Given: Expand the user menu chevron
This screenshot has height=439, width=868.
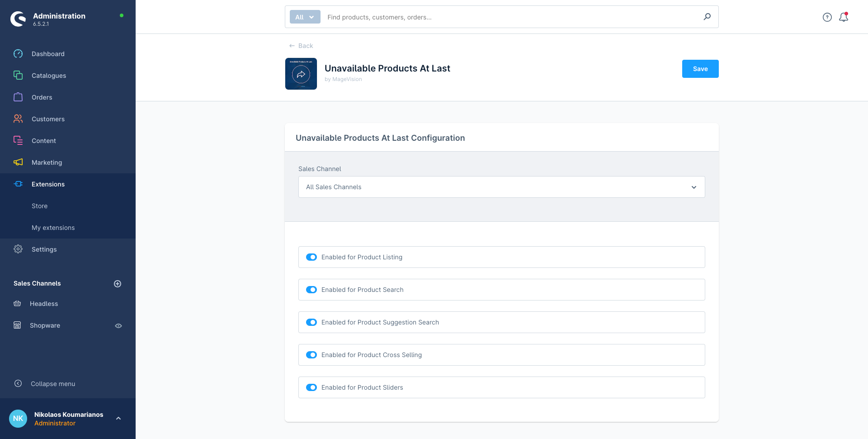Looking at the screenshot, I should [118, 419].
